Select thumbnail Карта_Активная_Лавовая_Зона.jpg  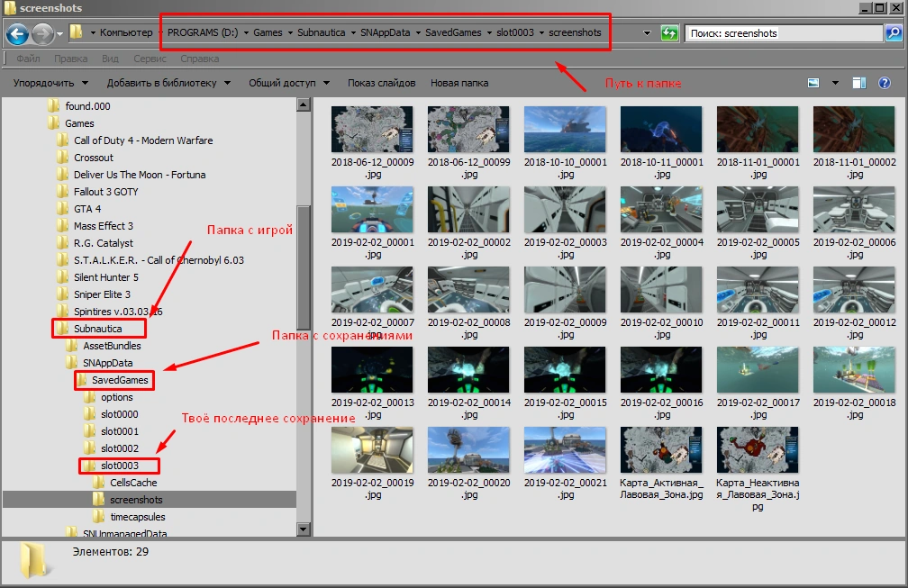click(x=661, y=450)
